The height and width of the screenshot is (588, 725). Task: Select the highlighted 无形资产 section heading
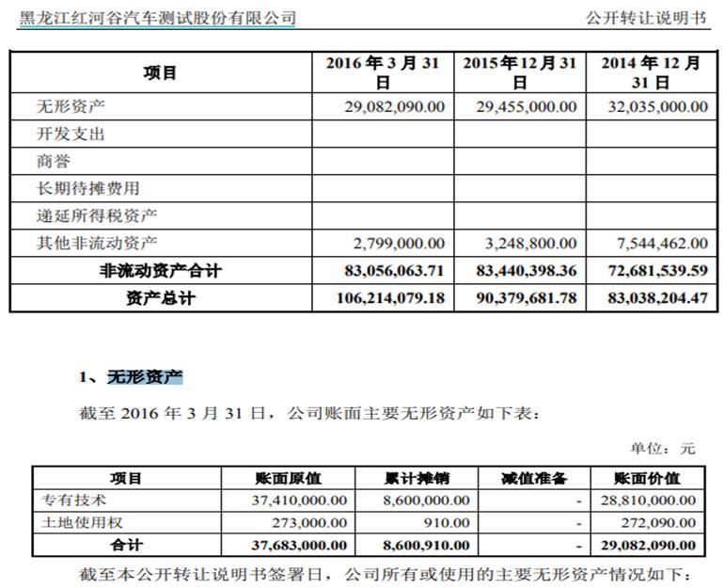(x=145, y=377)
